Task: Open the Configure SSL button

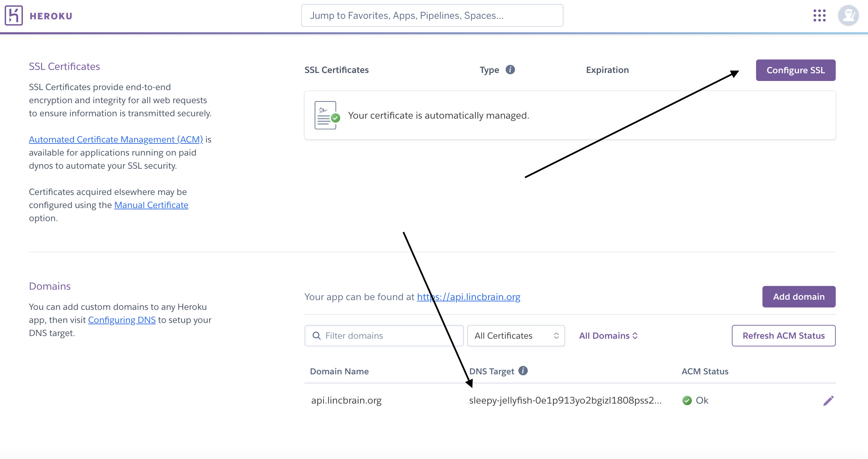Action: [x=796, y=70]
